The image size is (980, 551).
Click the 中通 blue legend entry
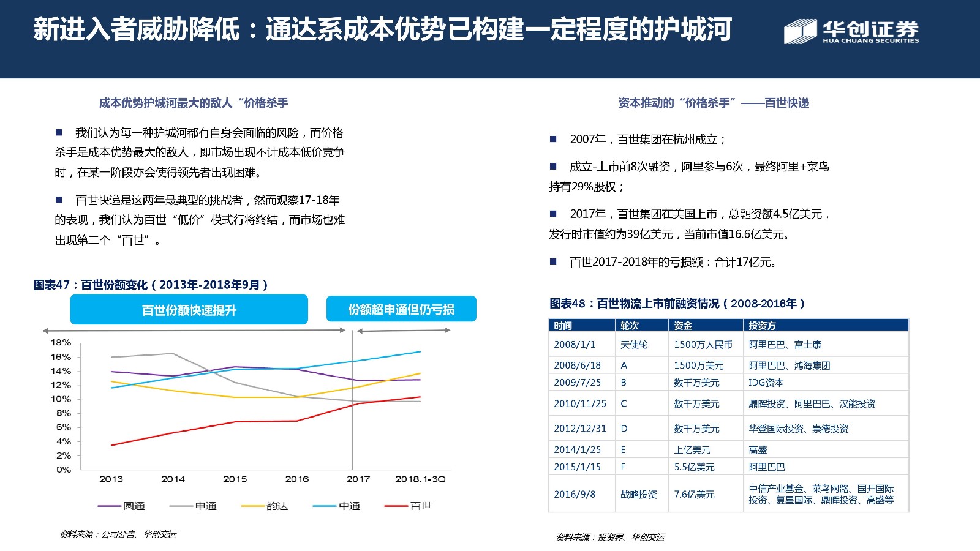pos(336,506)
